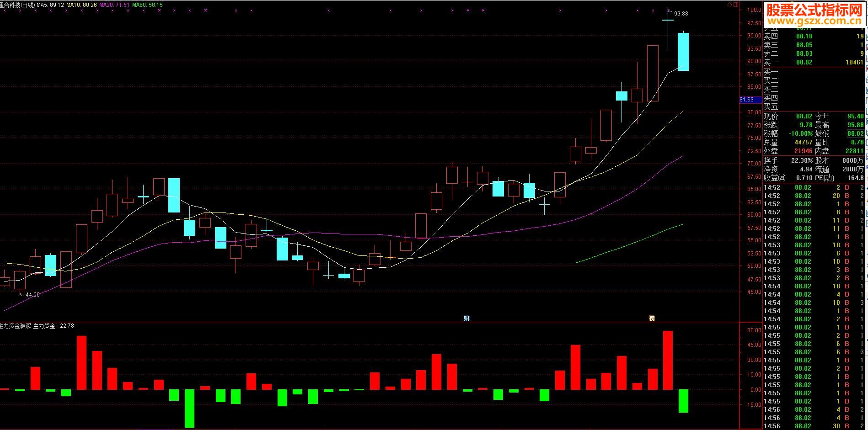Click the 44.50 low price label

pos(32,295)
